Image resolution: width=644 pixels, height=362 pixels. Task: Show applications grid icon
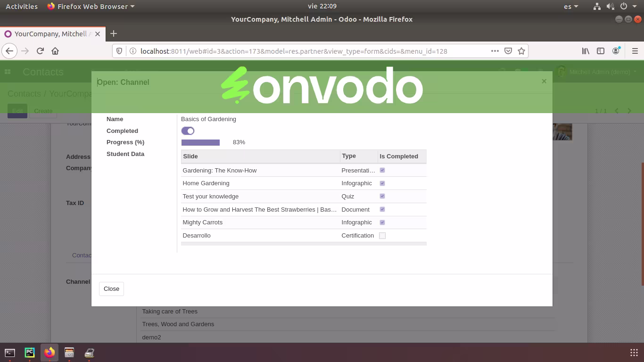point(634,353)
